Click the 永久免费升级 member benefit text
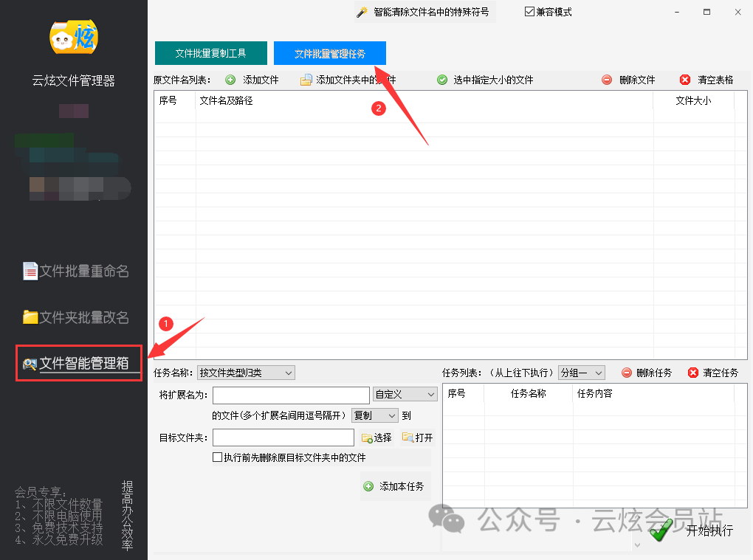Image resolution: width=753 pixels, height=560 pixels. point(67,539)
